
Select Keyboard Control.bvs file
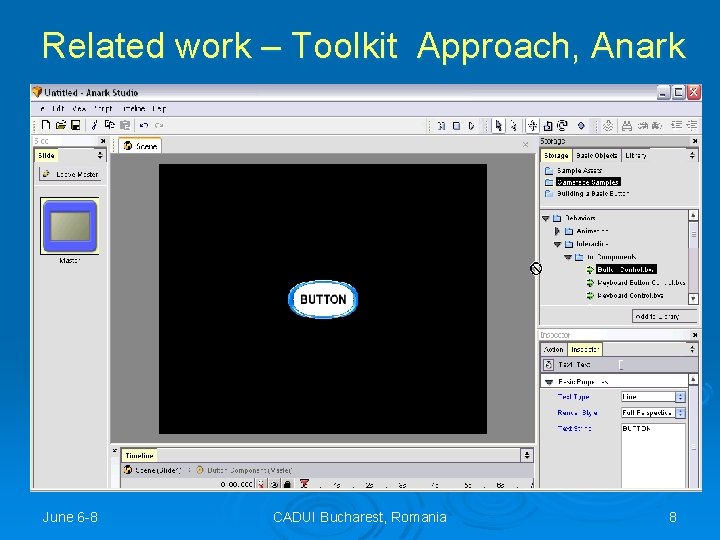[x=625, y=296]
